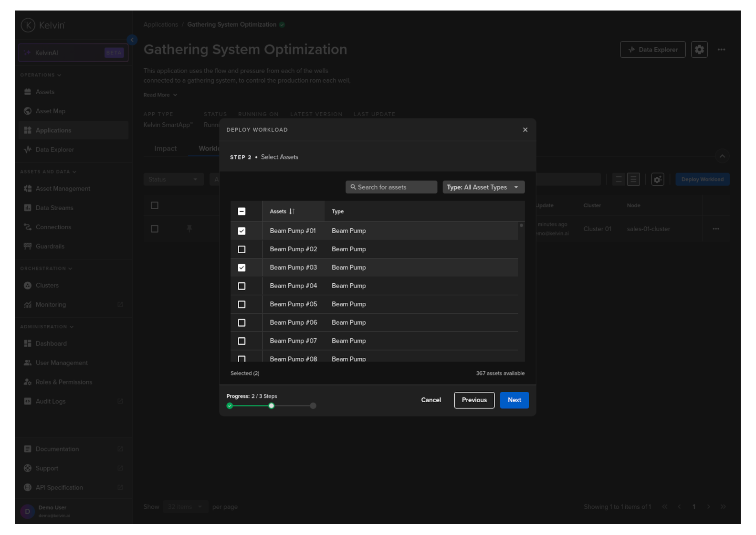Collapse the sidebar with arrow icon
This screenshot has height=535, width=756.
(132, 40)
